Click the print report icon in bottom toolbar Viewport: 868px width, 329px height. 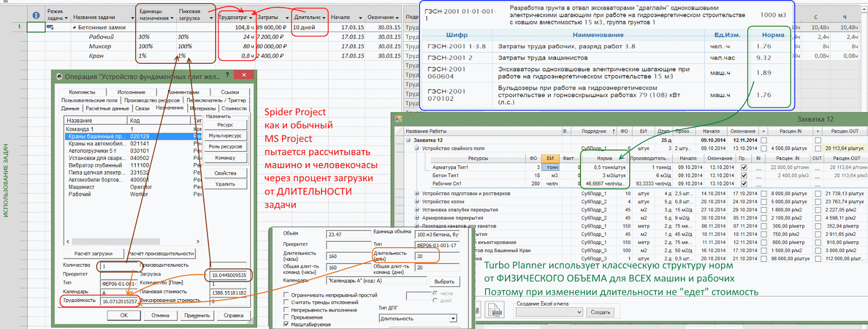click(x=494, y=310)
